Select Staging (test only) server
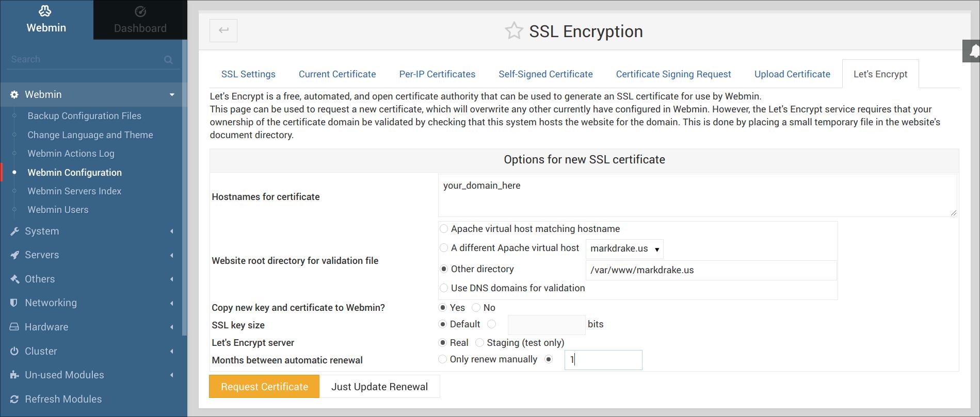Image resolution: width=980 pixels, height=417 pixels. 479,342
